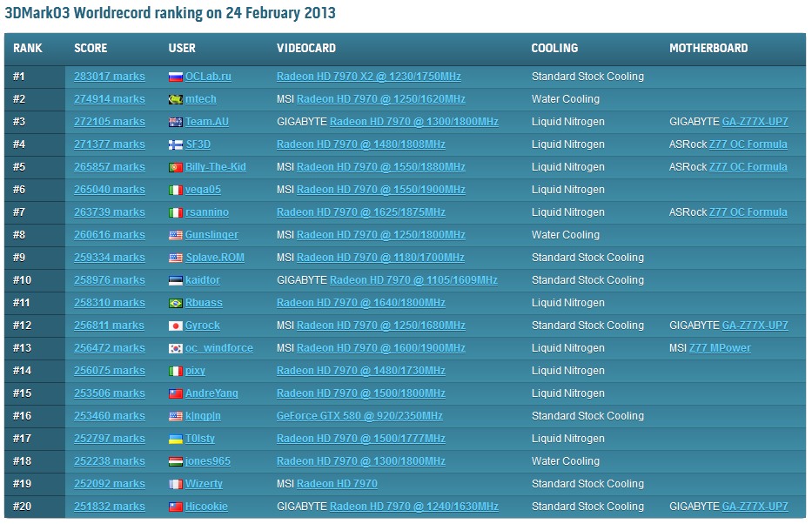The width and height of the screenshot is (812, 524).
Task: Visit oc_windforce user profile
Action: tap(219, 348)
